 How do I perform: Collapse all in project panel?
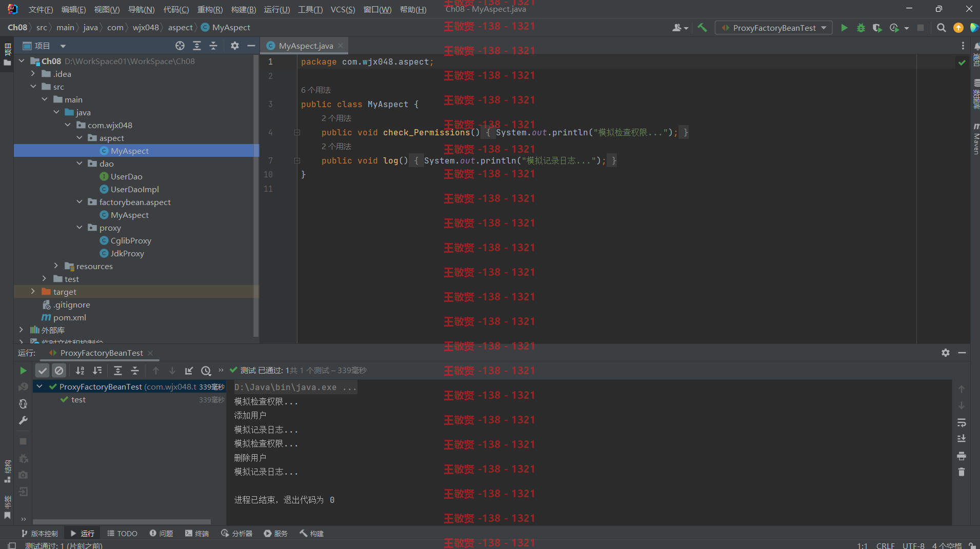(213, 46)
